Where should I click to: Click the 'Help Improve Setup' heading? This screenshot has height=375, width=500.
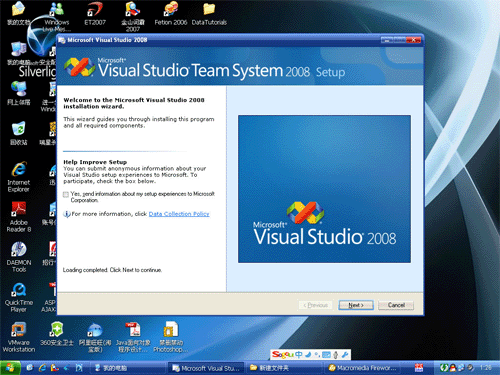coord(95,162)
